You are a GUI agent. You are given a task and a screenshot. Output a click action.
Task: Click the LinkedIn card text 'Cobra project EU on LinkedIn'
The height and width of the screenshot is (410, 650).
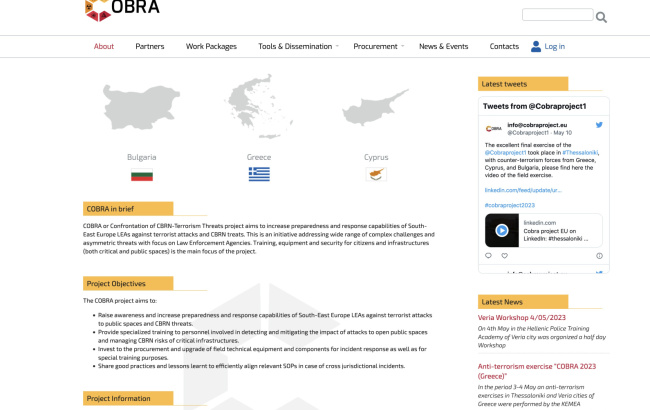[x=555, y=235]
